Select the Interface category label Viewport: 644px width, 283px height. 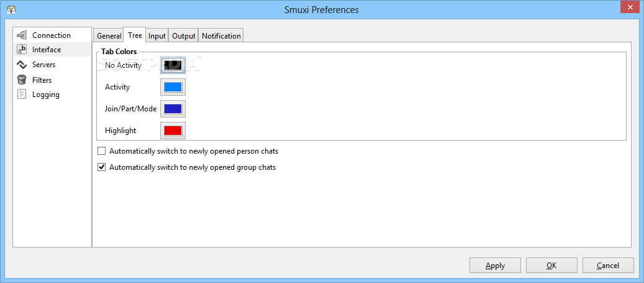[47, 50]
